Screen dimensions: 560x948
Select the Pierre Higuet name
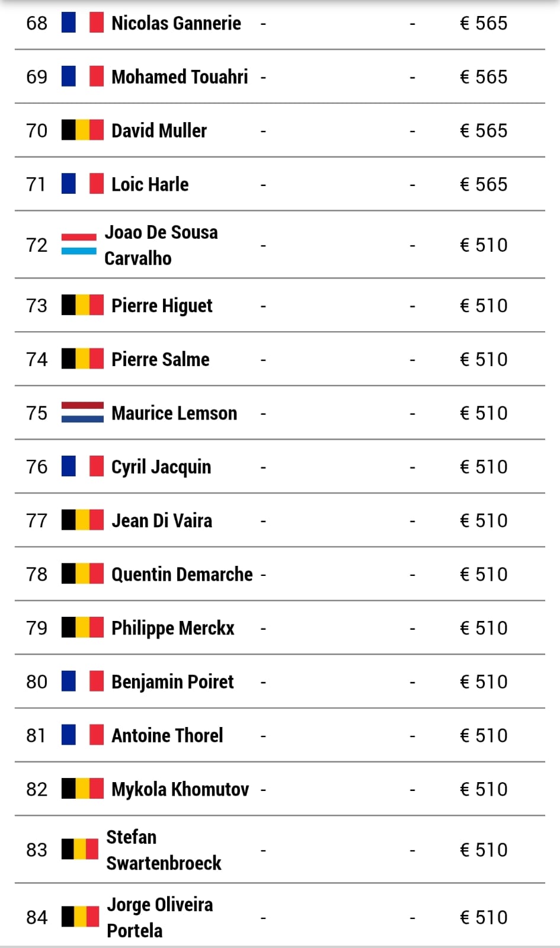click(x=162, y=306)
